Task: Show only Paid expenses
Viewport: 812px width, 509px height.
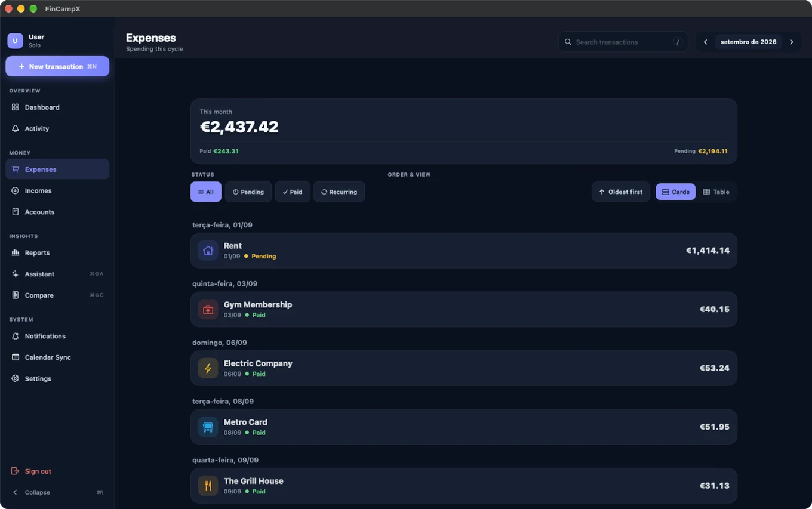Action: coord(293,192)
